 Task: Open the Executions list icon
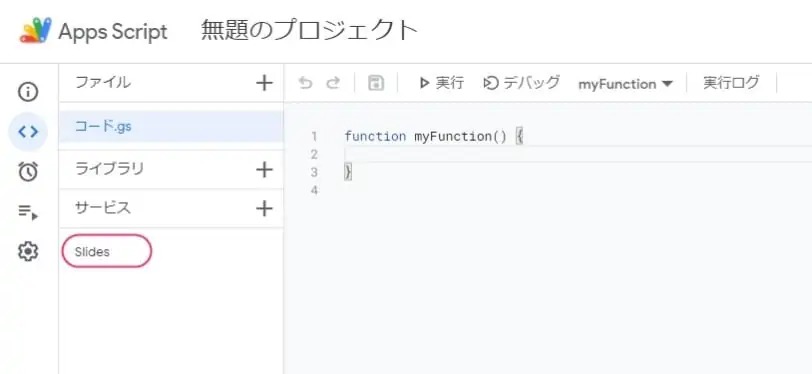click(x=28, y=211)
